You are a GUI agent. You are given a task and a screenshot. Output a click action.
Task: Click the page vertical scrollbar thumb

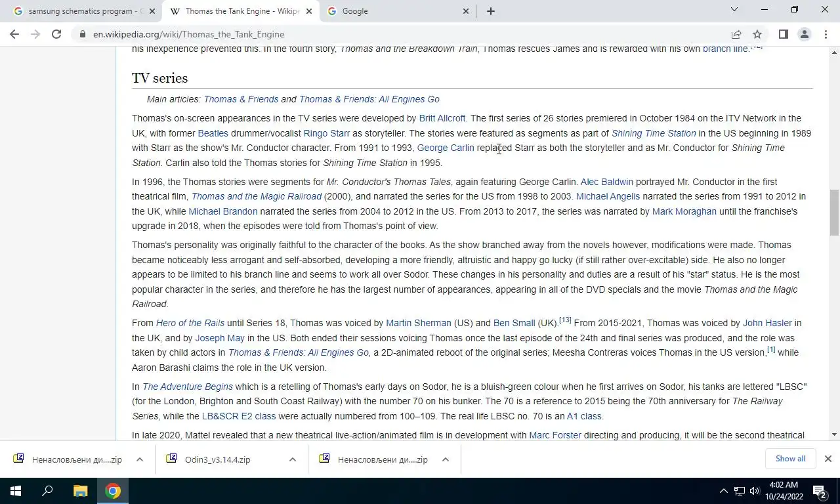(834, 212)
